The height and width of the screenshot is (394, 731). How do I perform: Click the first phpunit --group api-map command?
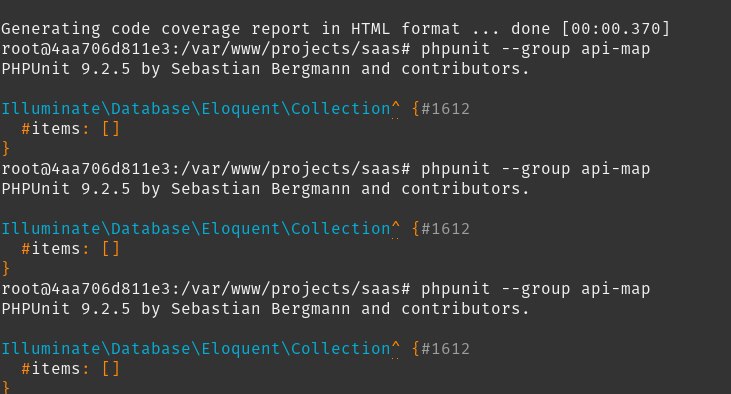pos(535,48)
